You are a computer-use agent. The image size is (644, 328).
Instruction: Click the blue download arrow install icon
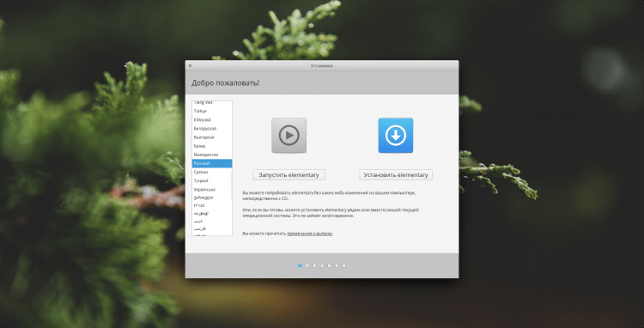pos(396,136)
